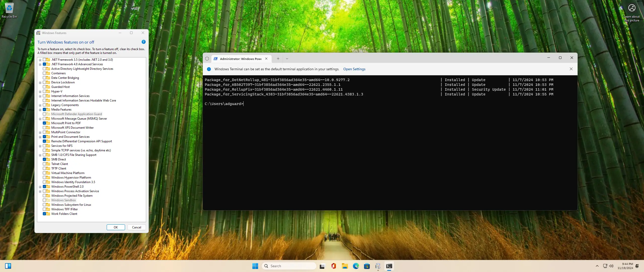Image resolution: width=644 pixels, height=272 pixels.
Task: Open the Widgets icon on taskbar
Action: (8, 266)
